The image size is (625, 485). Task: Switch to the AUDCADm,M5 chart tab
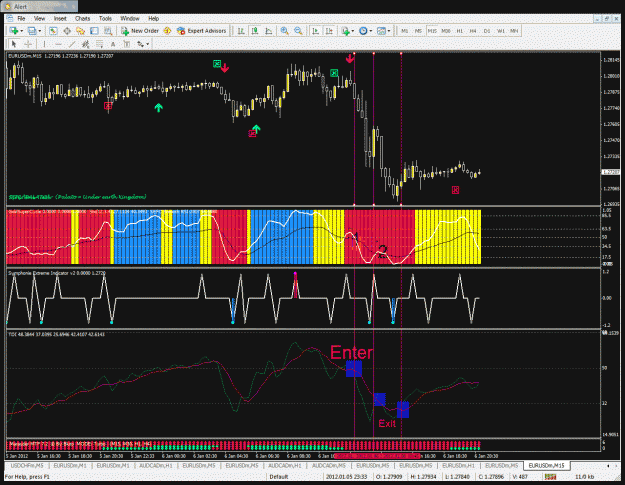click(328, 465)
